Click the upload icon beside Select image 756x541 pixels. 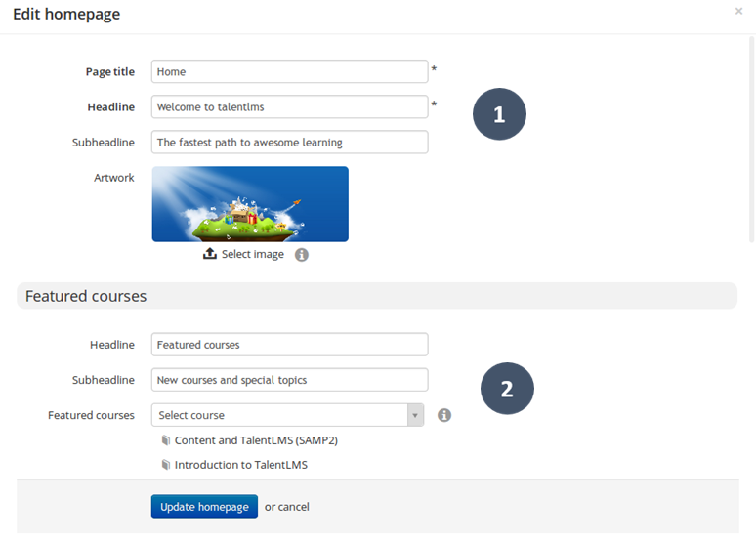point(210,254)
